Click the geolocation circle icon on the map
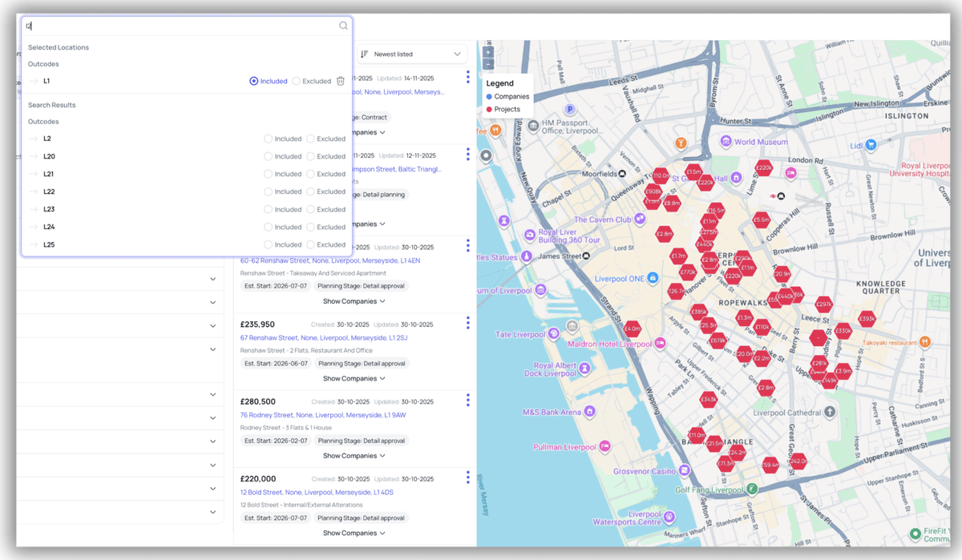The width and height of the screenshot is (962, 560). (487, 155)
